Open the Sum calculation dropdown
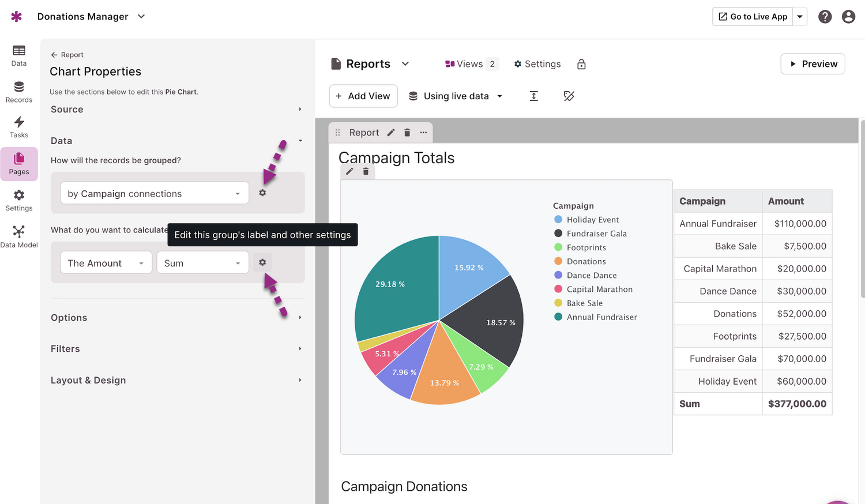This screenshot has height=504, width=865. (x=202, y=264)
